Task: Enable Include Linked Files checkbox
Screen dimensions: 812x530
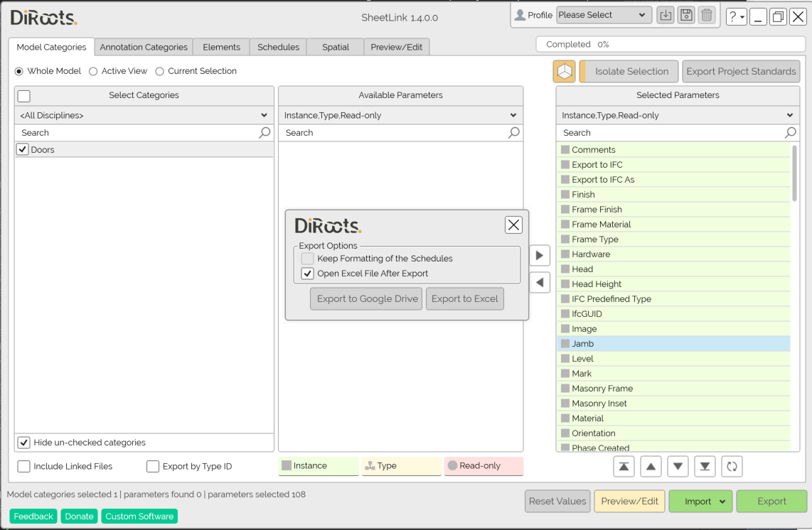Action: 24,466
